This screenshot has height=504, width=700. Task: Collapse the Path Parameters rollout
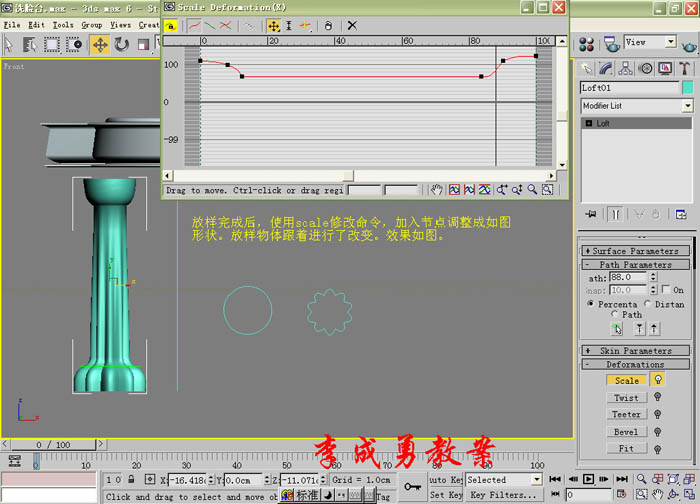(x=636, y=265)
